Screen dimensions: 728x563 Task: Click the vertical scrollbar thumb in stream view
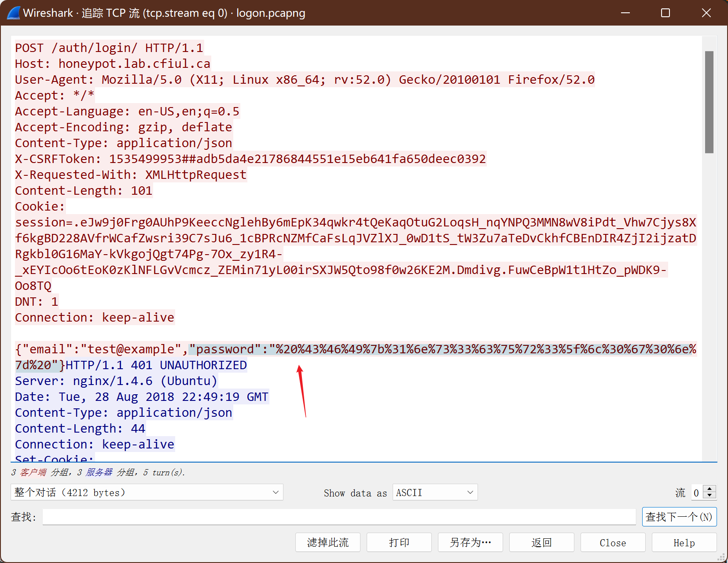pos(709,102)
